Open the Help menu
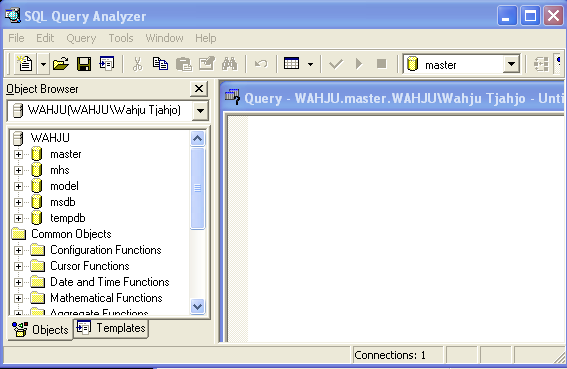The height and width of the screenshot is (369, 567). (x=205, y=38)
